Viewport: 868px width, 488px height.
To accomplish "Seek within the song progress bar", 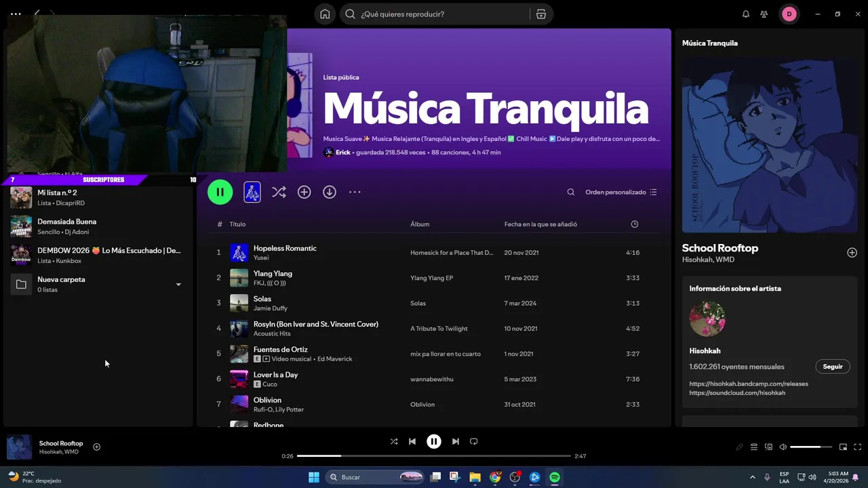I will (x=434, y=456).
